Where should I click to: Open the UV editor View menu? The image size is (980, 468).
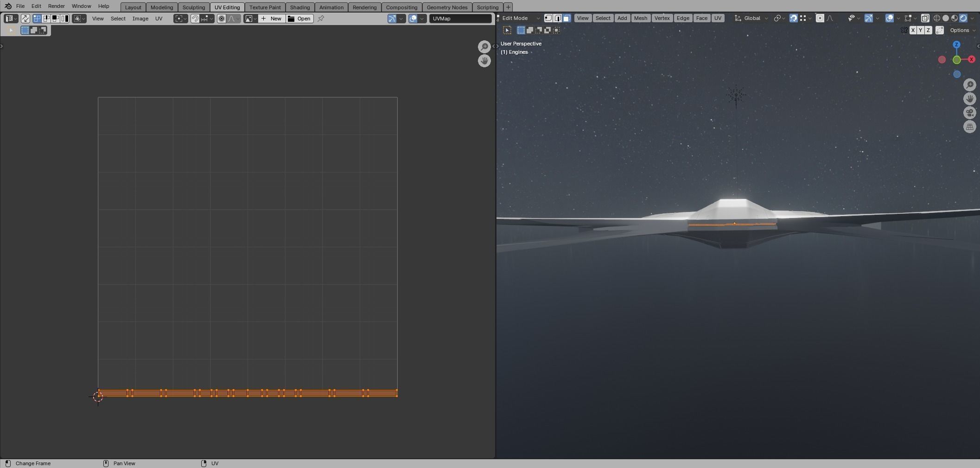pos(98,19)
